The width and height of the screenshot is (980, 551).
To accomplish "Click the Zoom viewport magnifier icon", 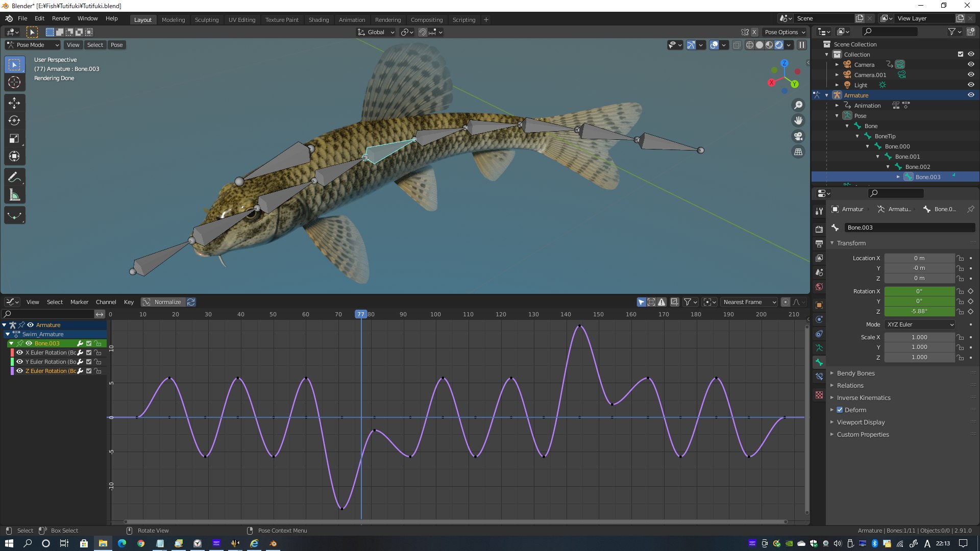I will [x=798, y=105].
